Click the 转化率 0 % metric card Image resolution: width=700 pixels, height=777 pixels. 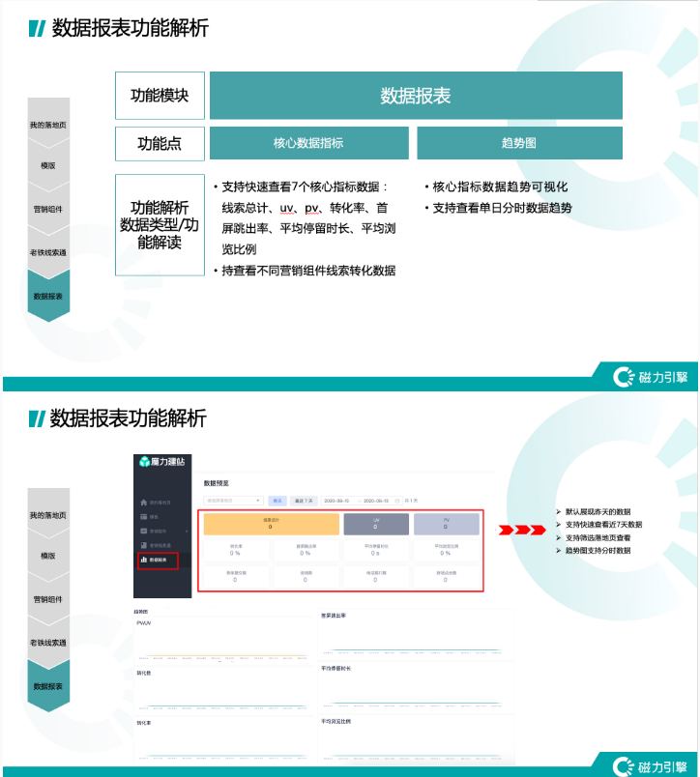[236, 550]
